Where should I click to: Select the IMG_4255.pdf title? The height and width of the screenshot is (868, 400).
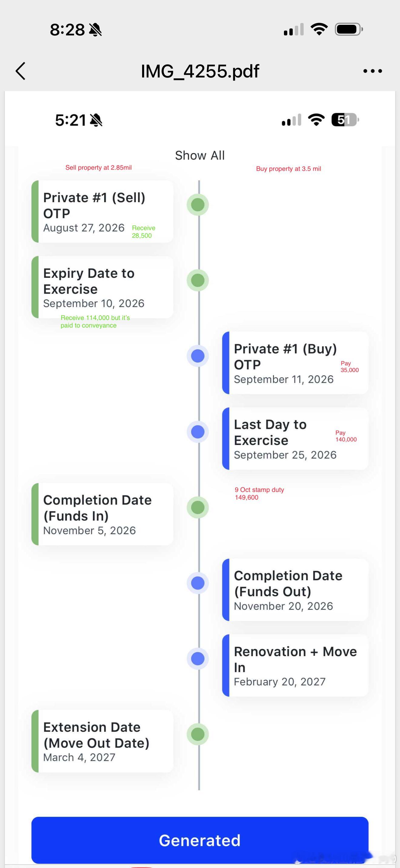200,71
